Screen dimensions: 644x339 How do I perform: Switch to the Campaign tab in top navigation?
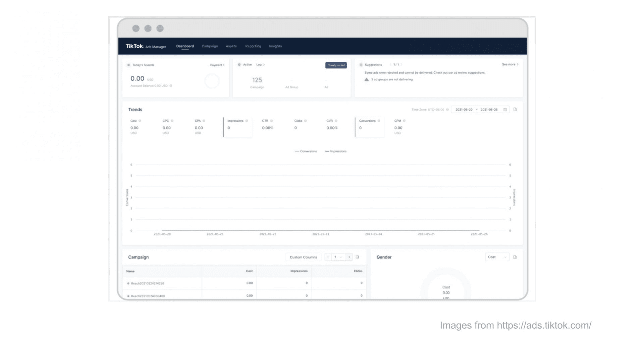pos(210,46)
